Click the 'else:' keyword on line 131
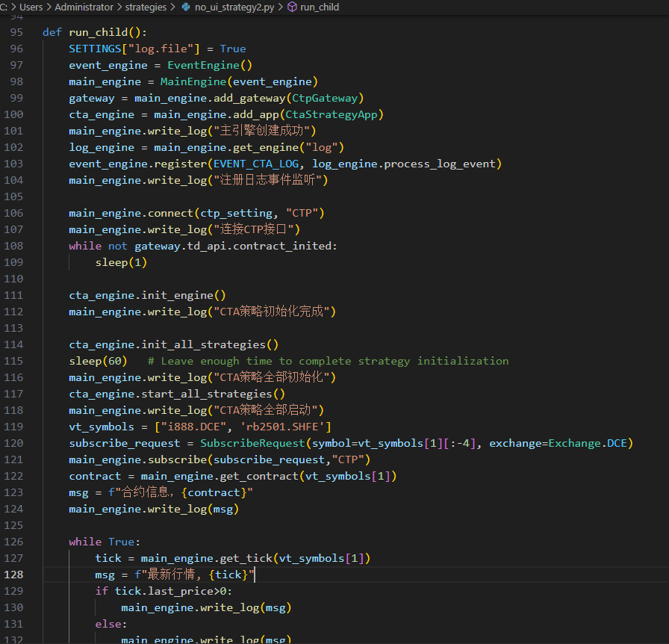 (111, 625)
